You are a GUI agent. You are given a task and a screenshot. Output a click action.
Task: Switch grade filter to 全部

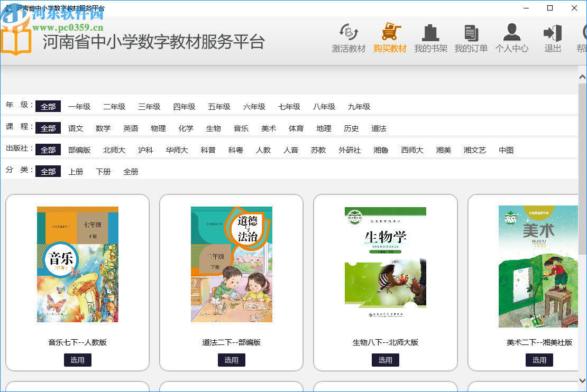[48, 106]
